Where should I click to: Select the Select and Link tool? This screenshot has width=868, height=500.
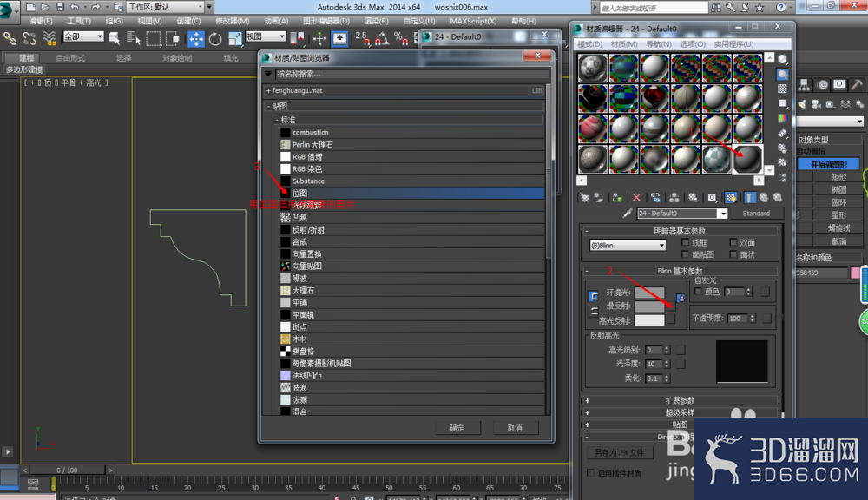click(x=10, y=37)
